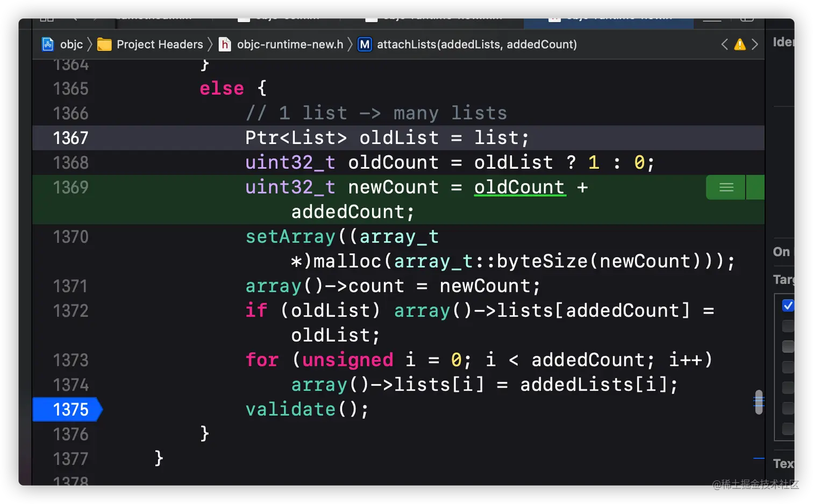Click line number 1366 in the gutter
The image size is (813, 504).
(70, 113)
